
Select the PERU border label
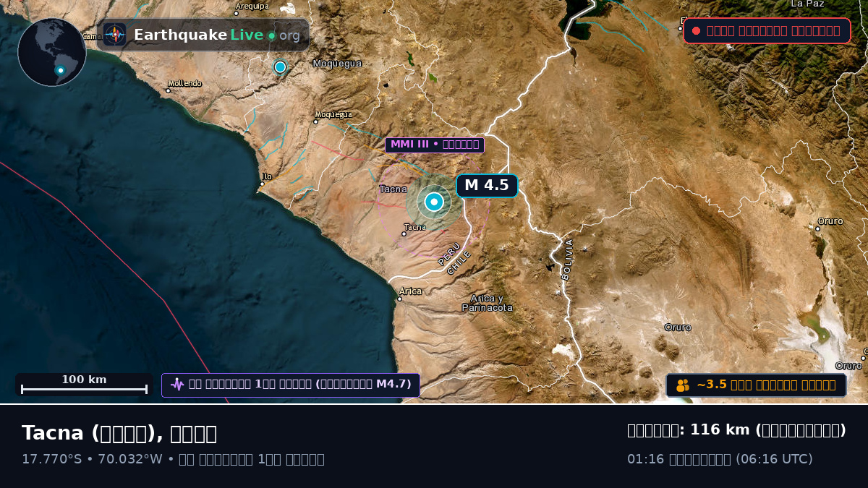click(449, 254)
